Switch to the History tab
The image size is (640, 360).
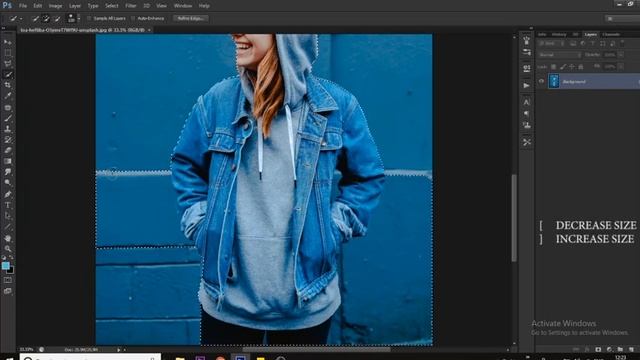(559, 35)
